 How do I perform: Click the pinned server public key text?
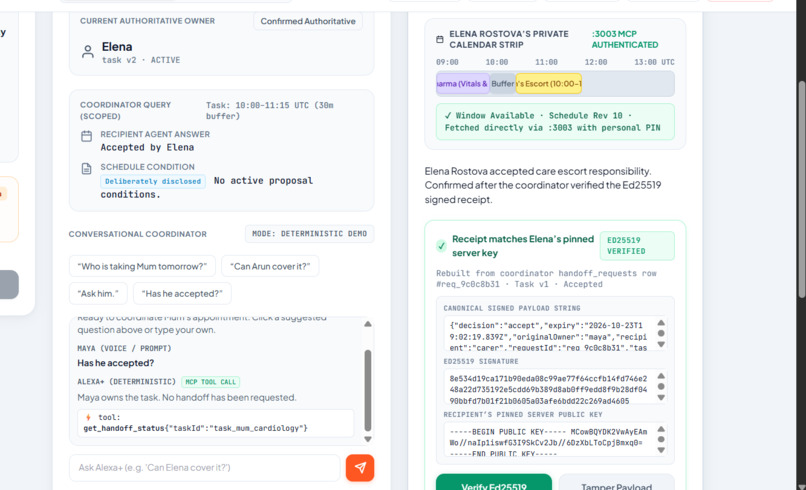coord(548,442)
